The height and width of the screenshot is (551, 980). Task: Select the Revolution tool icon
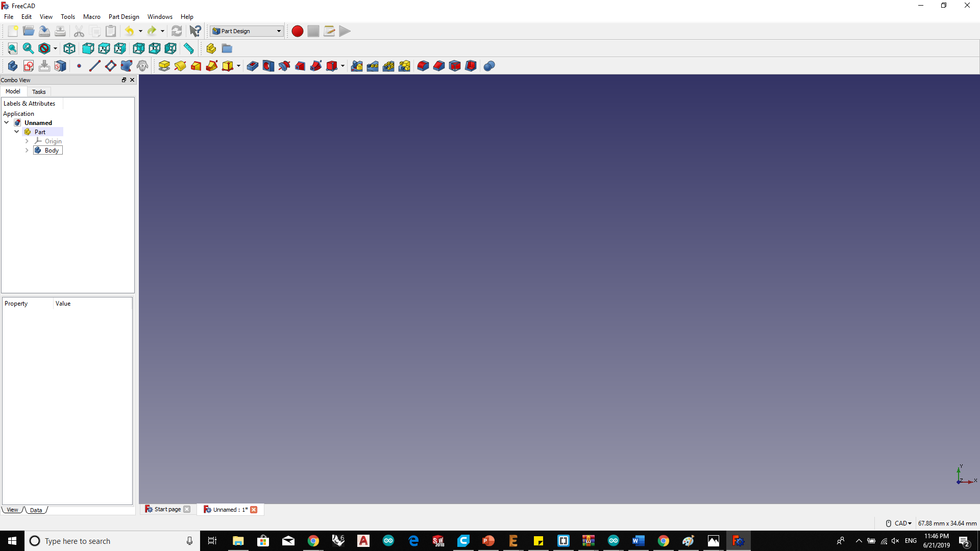[x=180, y=66]
